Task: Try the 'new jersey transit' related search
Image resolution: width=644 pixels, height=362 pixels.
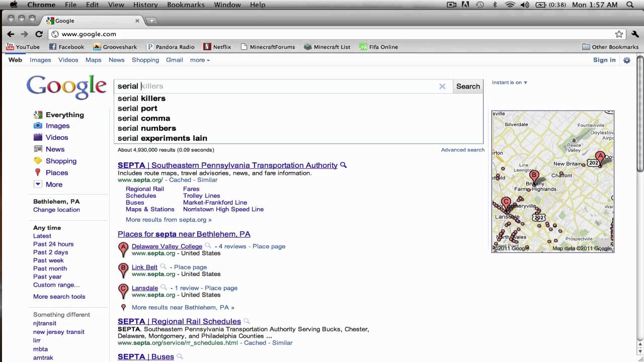Action: [x=59, y=332]
